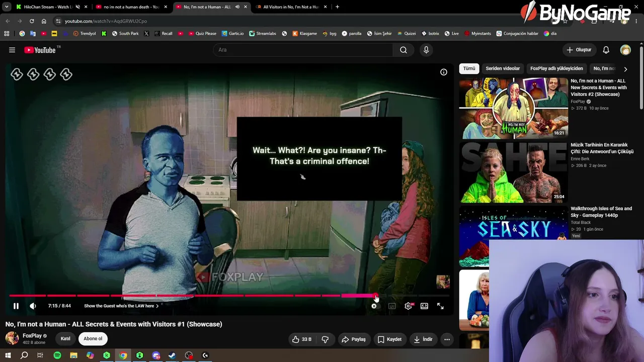644x362 pixels.
Task: Open the Secrets & Events #2 video thumbnail
Action: pos(514,108)
